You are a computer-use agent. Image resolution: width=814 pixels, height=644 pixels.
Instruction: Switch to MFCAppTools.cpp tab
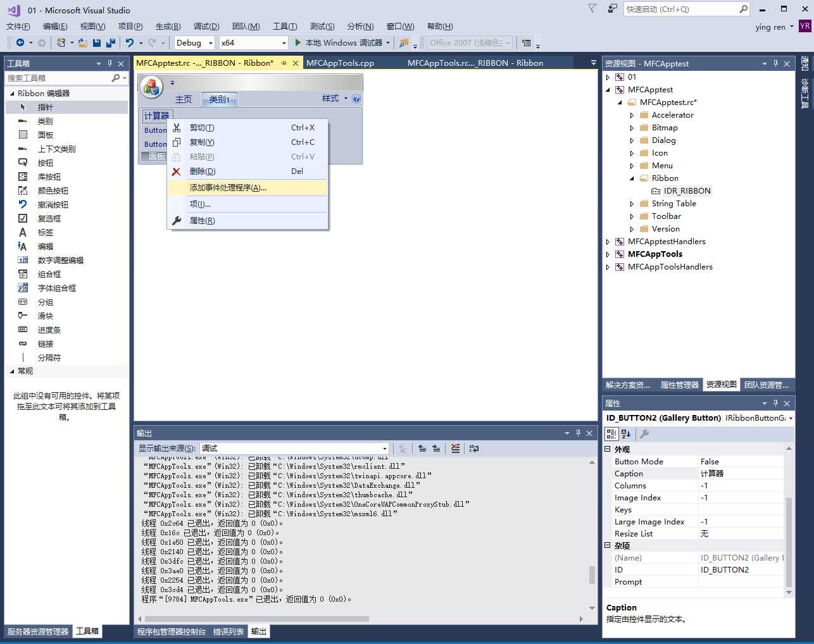pyautogui.click(x=340, y=63)
